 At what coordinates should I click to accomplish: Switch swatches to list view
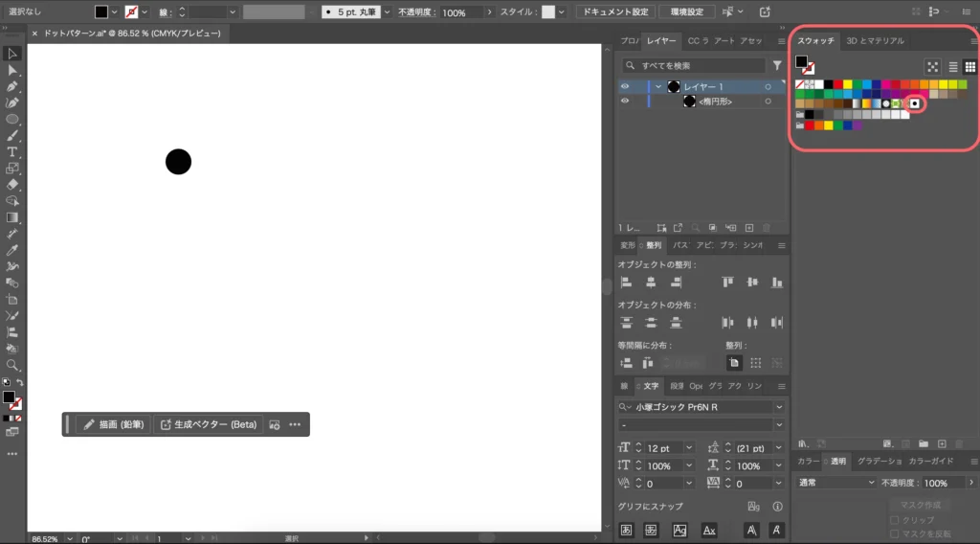(x=953, y=67)
